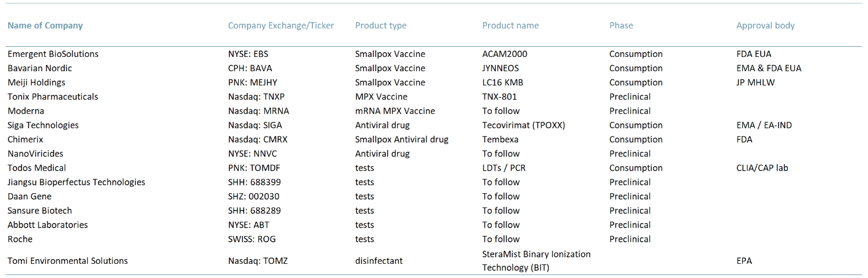Click Tecovirimat (TPOXX) product cell
This screenshot has width=868, height=278.
pyautogui.click(x=524, y=125)
